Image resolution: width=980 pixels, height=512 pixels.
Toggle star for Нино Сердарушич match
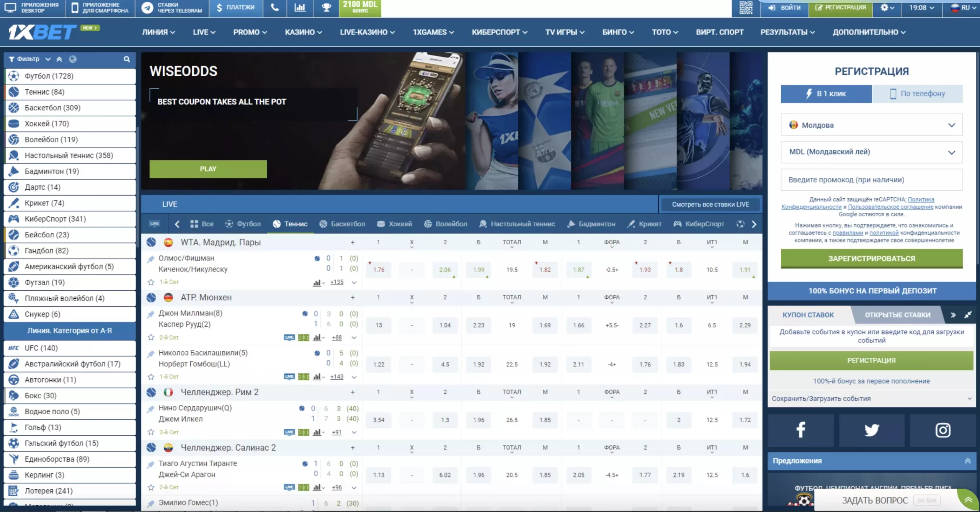[x=151, y=432]
